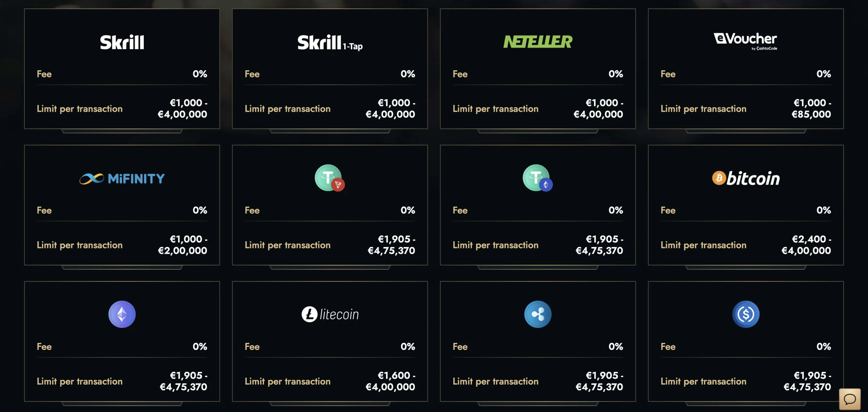
Task: Select the Skrill 1-Tap logo
Action: [x=330, y=43]
